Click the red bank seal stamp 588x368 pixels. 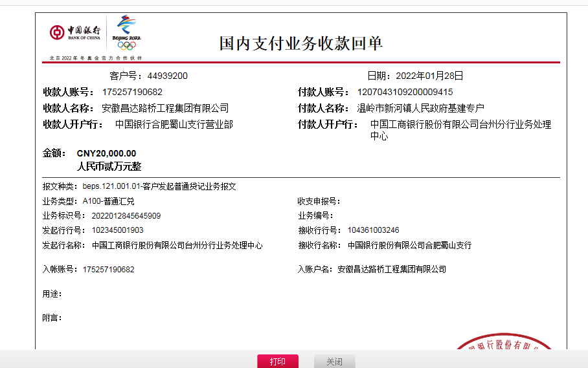[508, 343]
